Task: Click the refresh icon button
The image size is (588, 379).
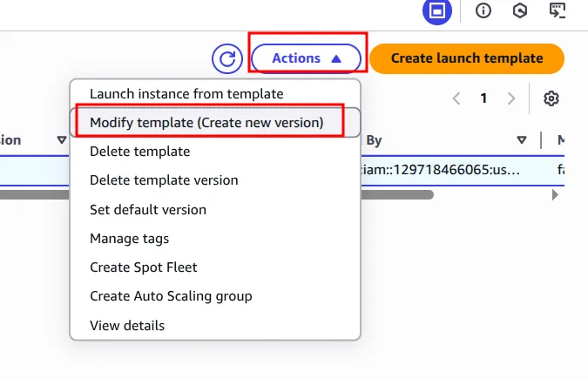Action: (x=227, y=59)
